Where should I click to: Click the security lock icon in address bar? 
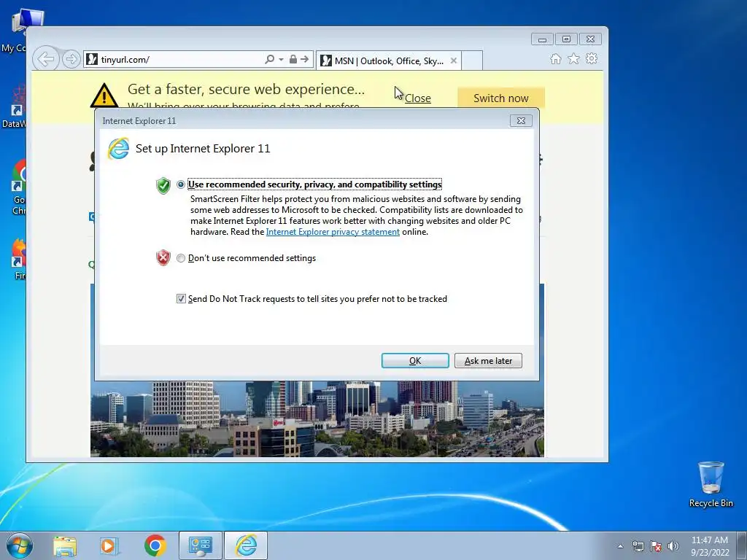click(x=293, y=59)
